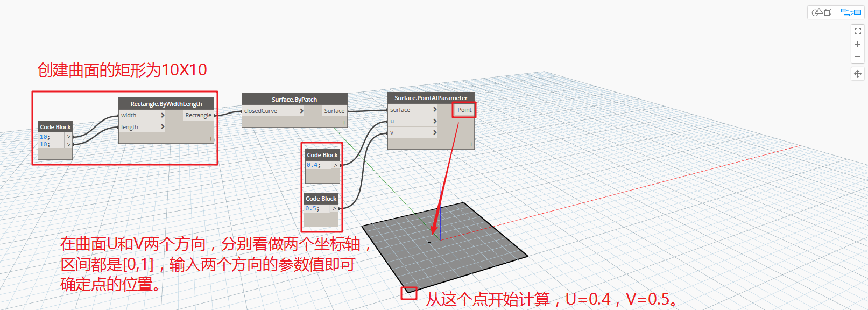This screenshot has height=310, width=868.
Task: Click the Point output port
Action: tap(464, 110)
